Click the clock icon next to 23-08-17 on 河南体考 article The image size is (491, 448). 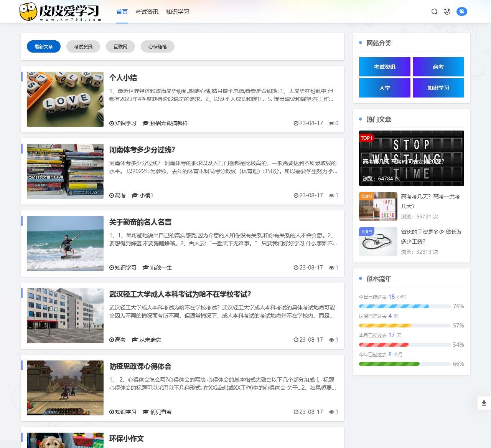tap(295, 195)
